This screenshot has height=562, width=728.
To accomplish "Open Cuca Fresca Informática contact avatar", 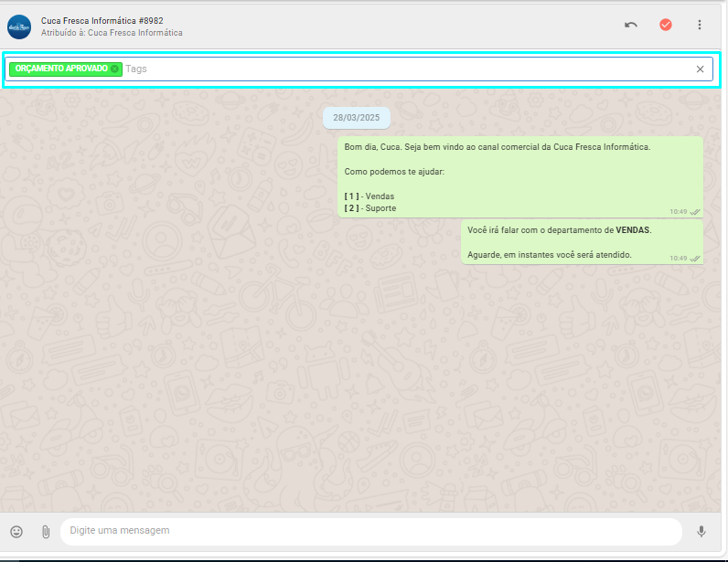I will (19, 27).
